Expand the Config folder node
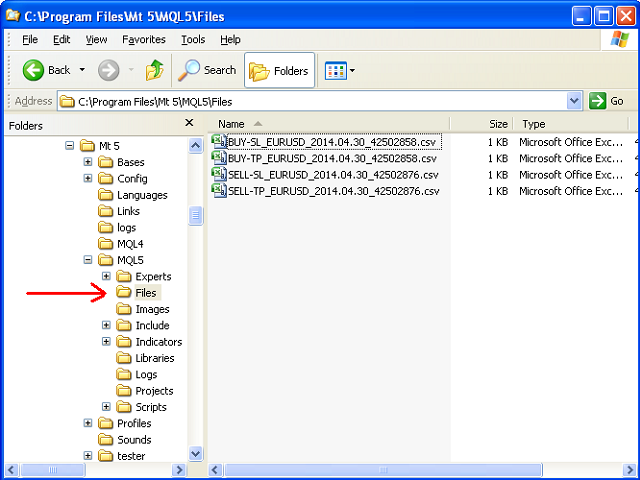Image resolution: width=640 pixels, height=480 pixels. (88, 178)
